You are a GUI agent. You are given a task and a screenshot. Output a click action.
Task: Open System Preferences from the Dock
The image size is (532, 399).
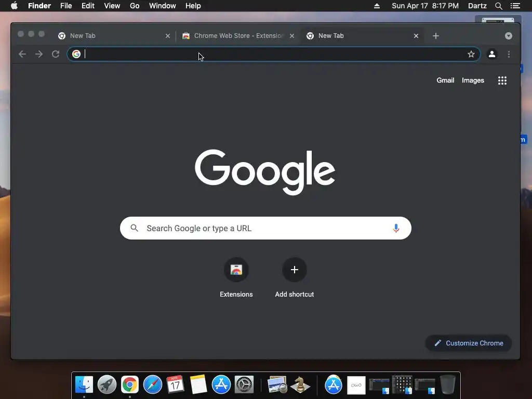coord(244,385)
